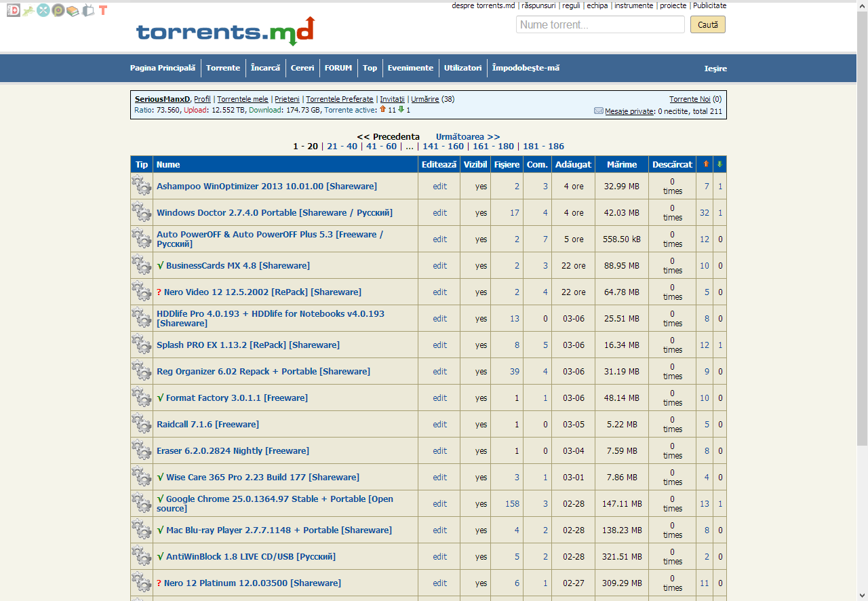Click category gear icon for Mac Blu-ray Player
This screenshot has width=868, height=601.
point(142,529)
